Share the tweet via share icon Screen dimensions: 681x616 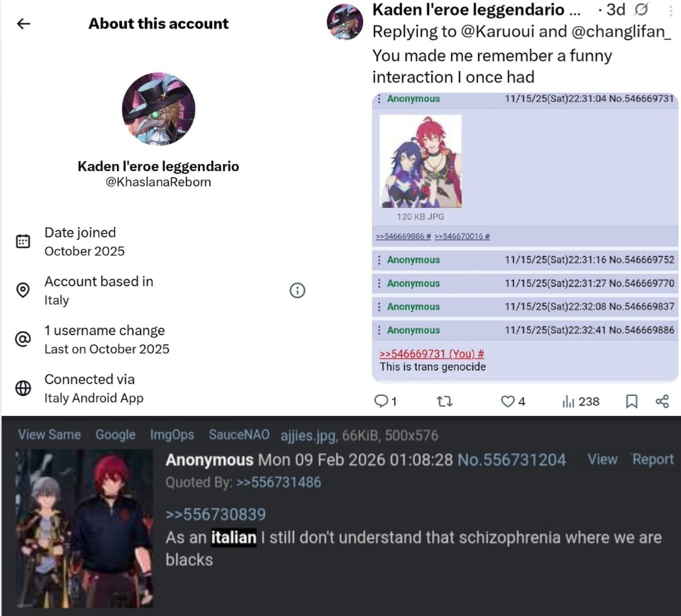pos(662,401)
